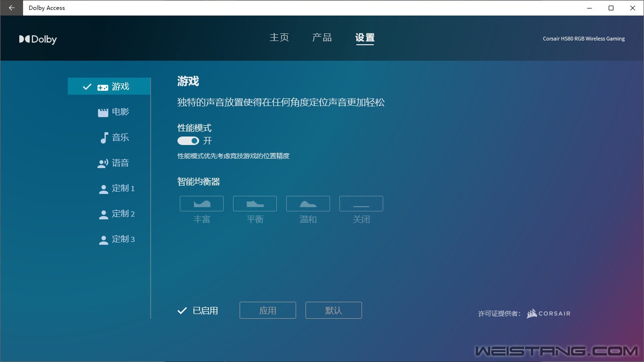This screenshot has width=644, height=362.
Task: Choose the 定制 2 custom profile
Action: pyautogui.click(x=117, y=214)
